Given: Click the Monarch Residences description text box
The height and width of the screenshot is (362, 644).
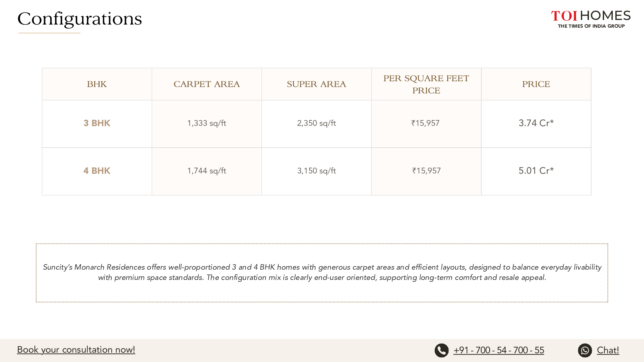Looking at the screenshot, I should [322, 273].
